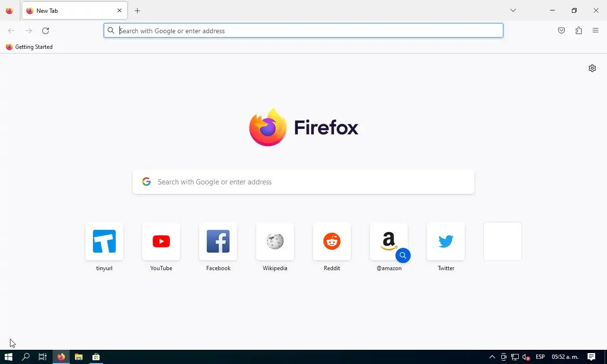
Task: Open the Firefox application menu
Action: (596, 31)
